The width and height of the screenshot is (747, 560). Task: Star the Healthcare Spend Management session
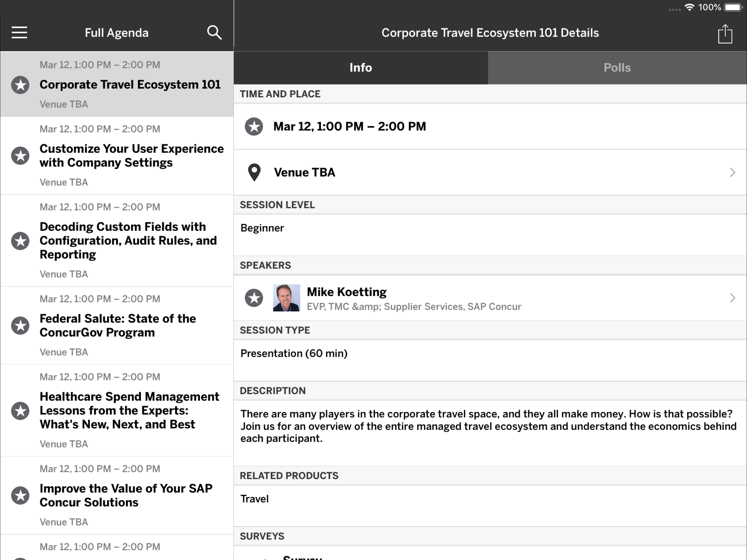click(x=20, y=411)
